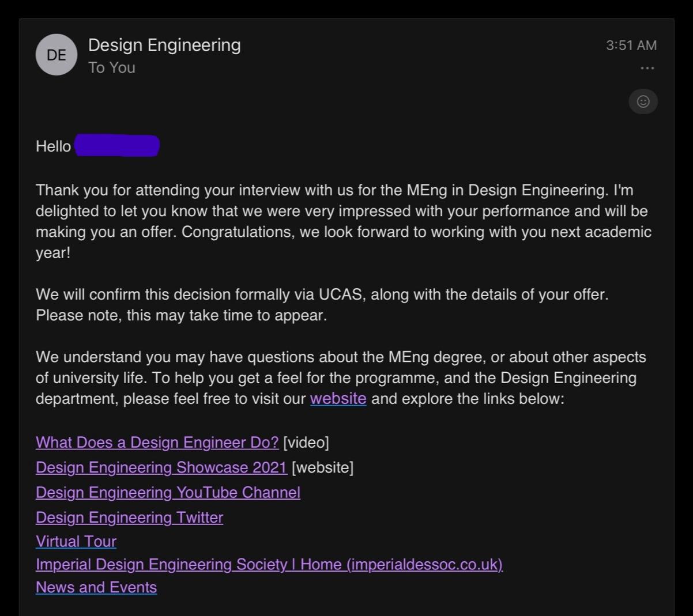Image resolution: width=693 pixels, height=616 pixels.
Task: Click the DE sender avatar
Action: 57,55
